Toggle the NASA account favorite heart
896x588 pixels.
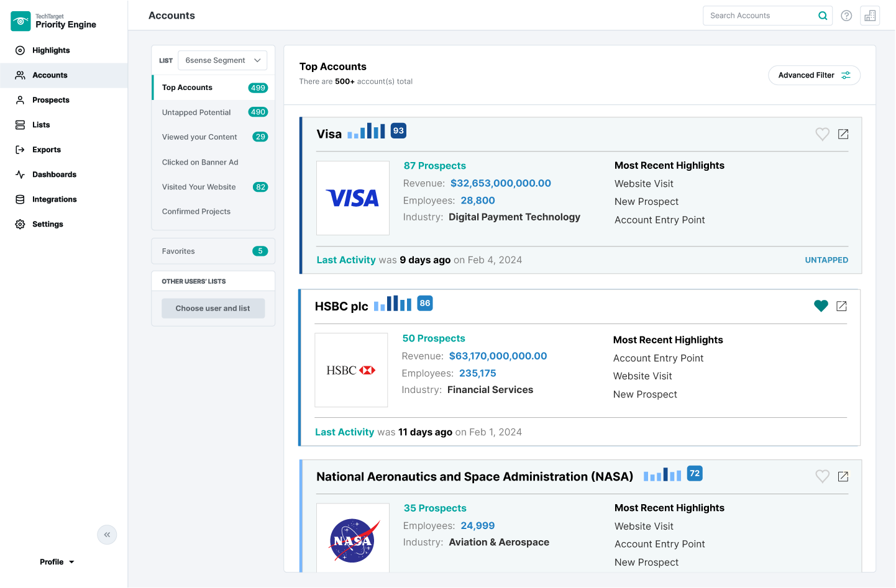(822, 476)
